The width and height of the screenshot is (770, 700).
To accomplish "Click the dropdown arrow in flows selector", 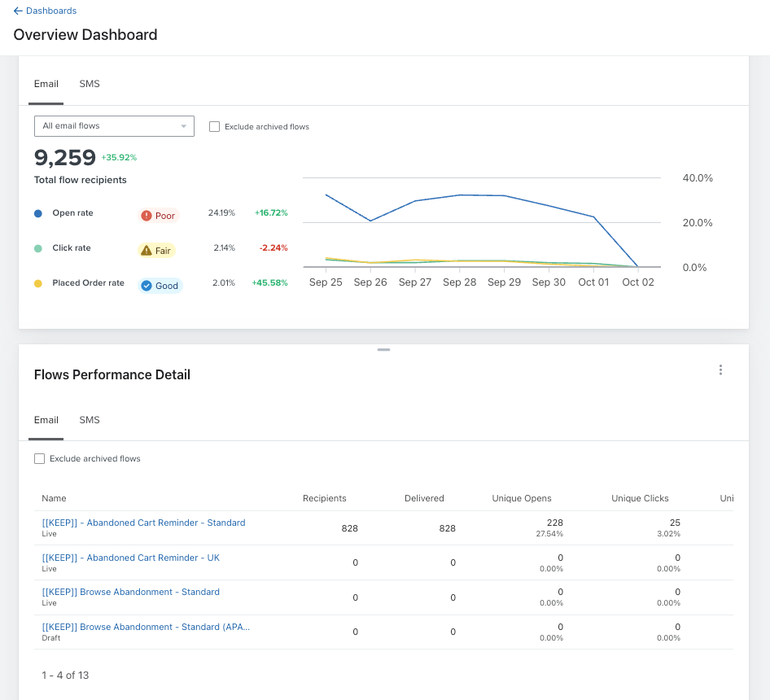I will [184, 126].
